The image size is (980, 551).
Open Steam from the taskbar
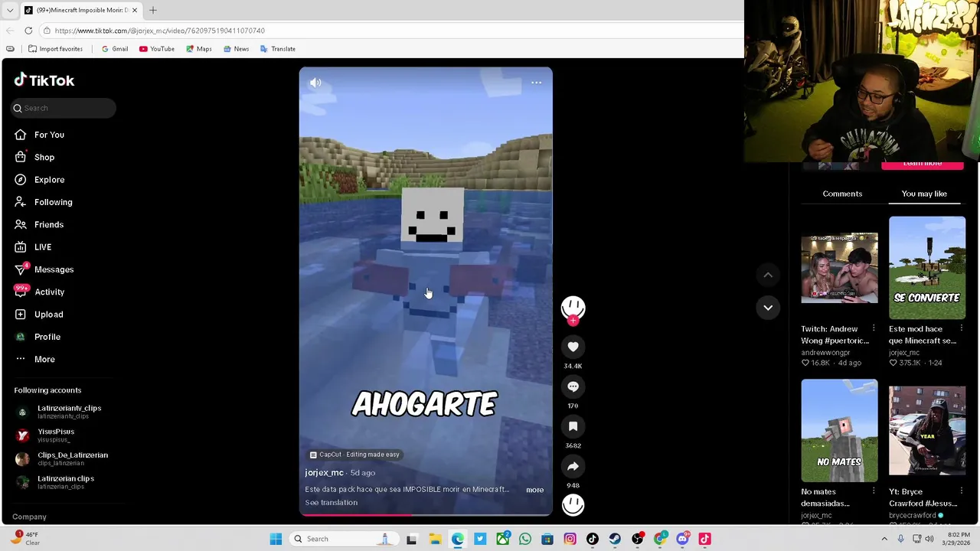pos(615,539)
